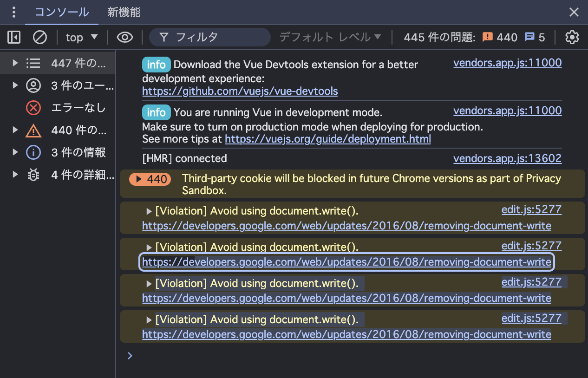Open the customize DevTools three-dot menu

pyautogui.click(x=13, y=12)
